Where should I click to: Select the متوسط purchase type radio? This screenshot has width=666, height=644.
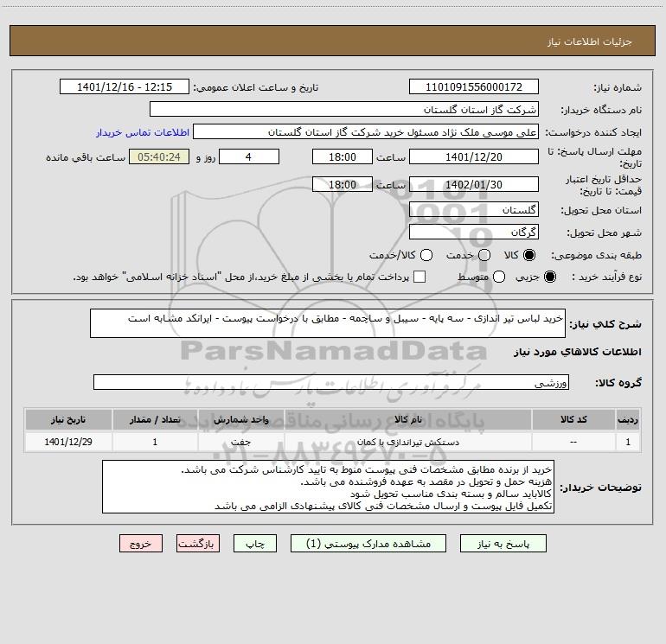pyautogui.click(x=499, y=277)
